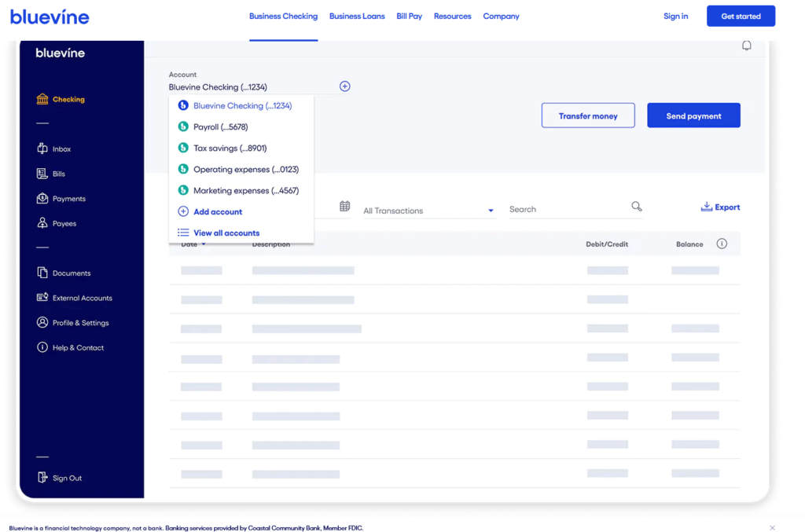Click Export to download transactions
This screenshot has width=805, height=532.
tap(720, 207)
